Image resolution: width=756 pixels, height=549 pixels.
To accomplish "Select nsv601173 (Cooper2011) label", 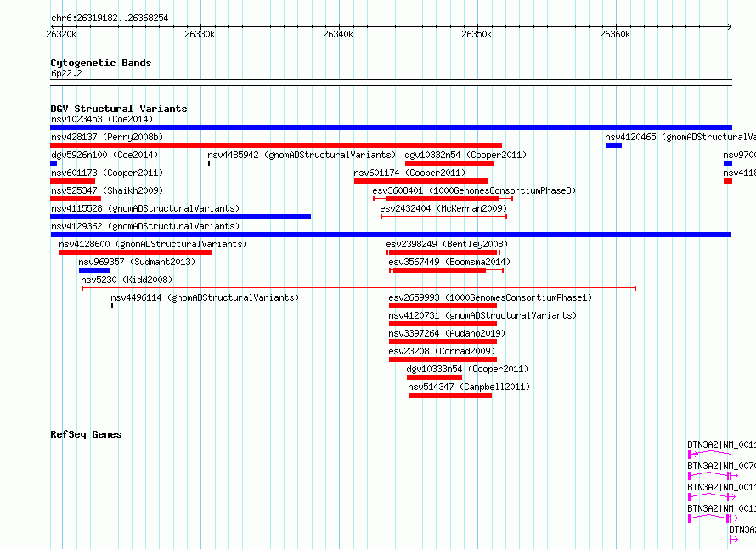I will [x=107, y=173].
